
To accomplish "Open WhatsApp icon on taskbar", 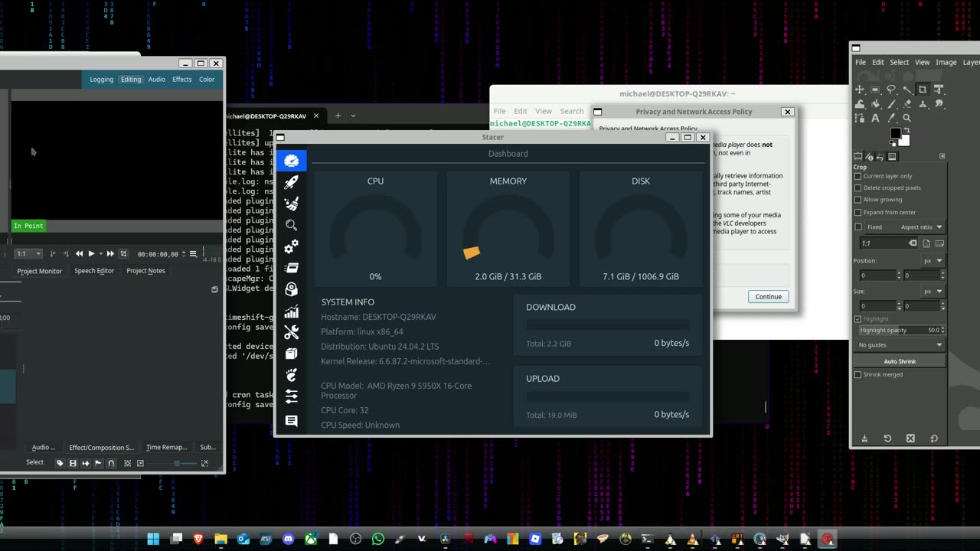I will point(377,539).
